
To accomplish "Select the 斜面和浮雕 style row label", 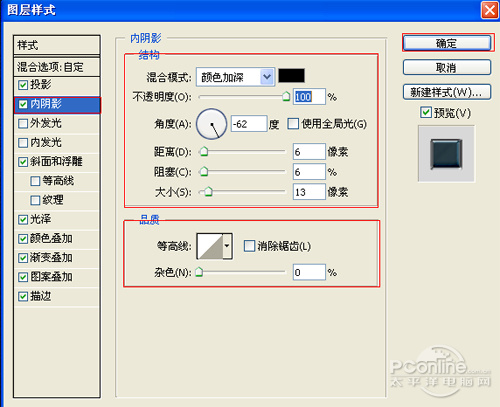I will tap(56, 162).
